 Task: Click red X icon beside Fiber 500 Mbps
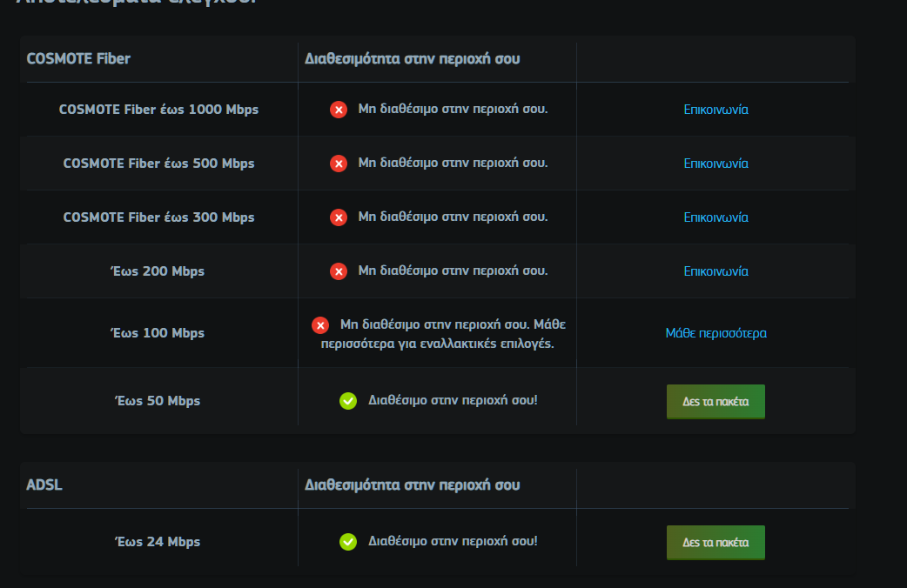(x=339, y=164)
